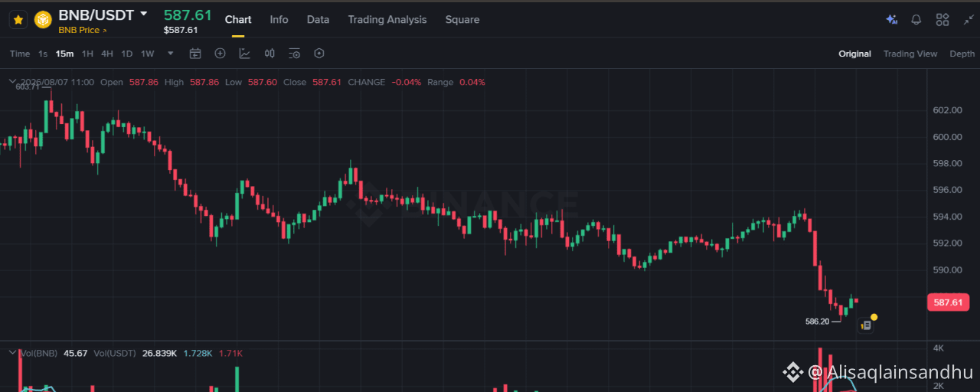980x392 pixels.
Task: Click the Range value 0.04%
Action: (472, 82)
